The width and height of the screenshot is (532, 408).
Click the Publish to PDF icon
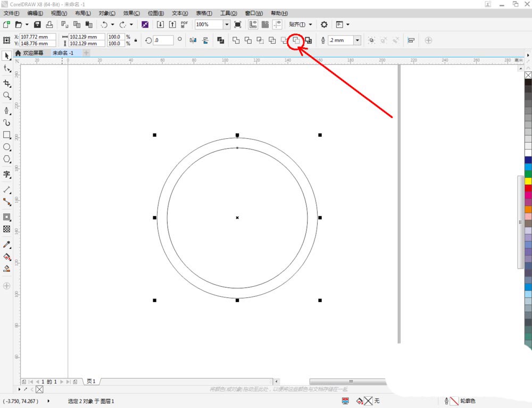pyautogui.click(x=184, y=24)
